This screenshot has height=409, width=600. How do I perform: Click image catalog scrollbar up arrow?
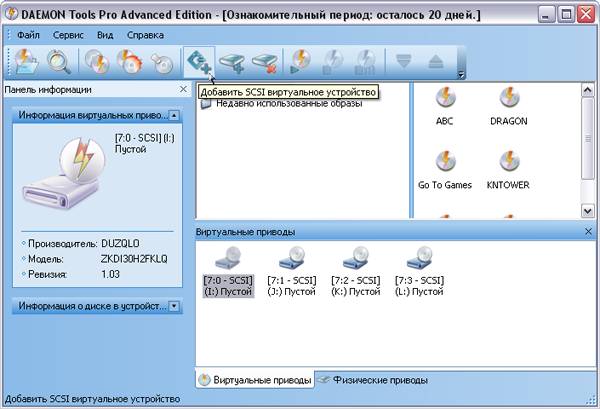coord(587,90)
